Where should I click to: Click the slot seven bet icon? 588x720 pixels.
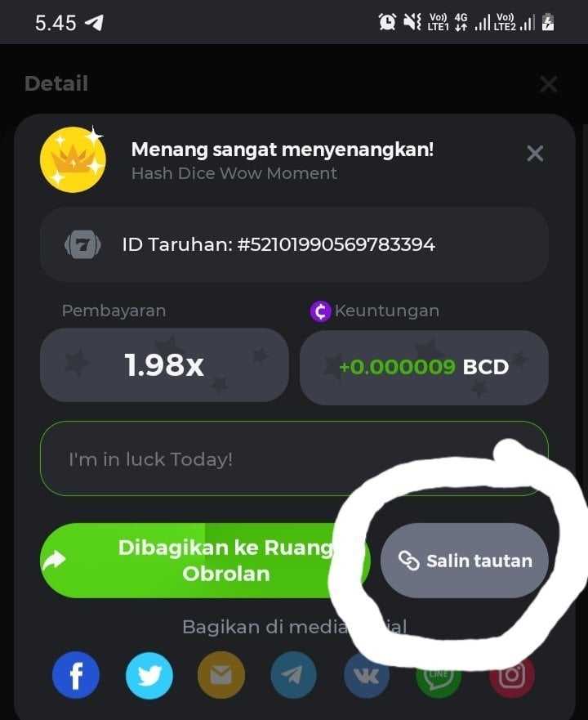pos(82,244)
